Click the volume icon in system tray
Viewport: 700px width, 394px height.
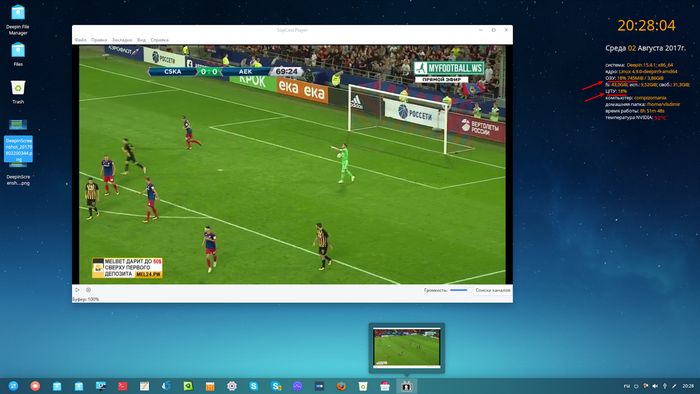(655, 386)
